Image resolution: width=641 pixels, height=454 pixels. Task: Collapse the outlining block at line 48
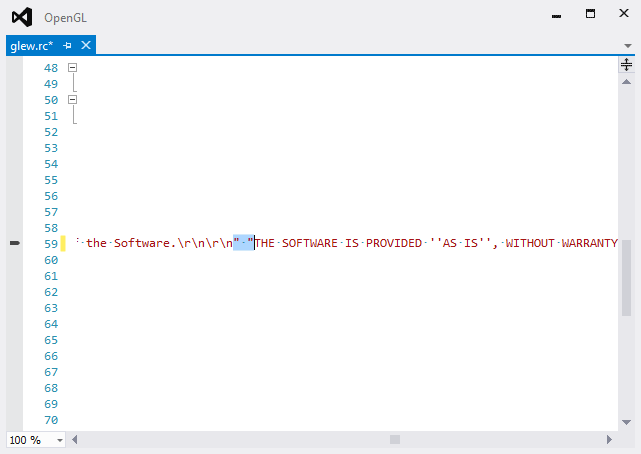point(72,67)
